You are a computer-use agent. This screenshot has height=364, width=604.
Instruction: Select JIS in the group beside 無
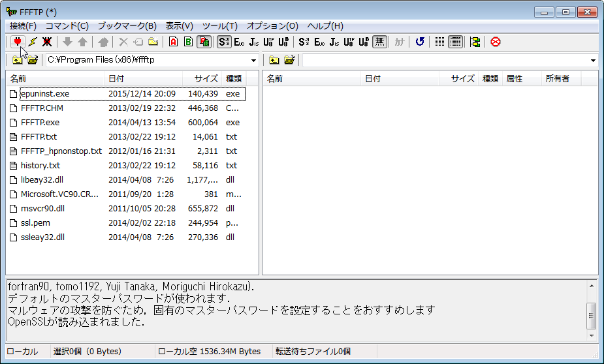point(334,42)
